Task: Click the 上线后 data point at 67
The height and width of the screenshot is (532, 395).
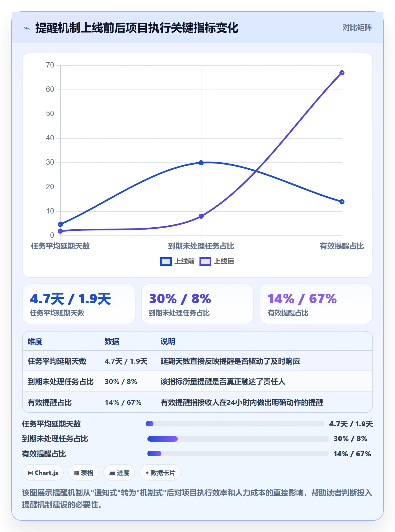Action: tap(342, 73)
